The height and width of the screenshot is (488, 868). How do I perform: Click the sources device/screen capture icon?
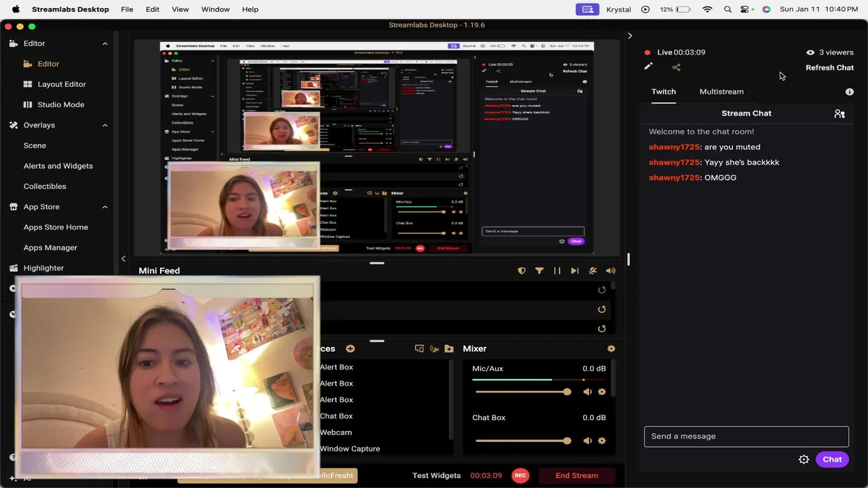[x=419, y=348]
